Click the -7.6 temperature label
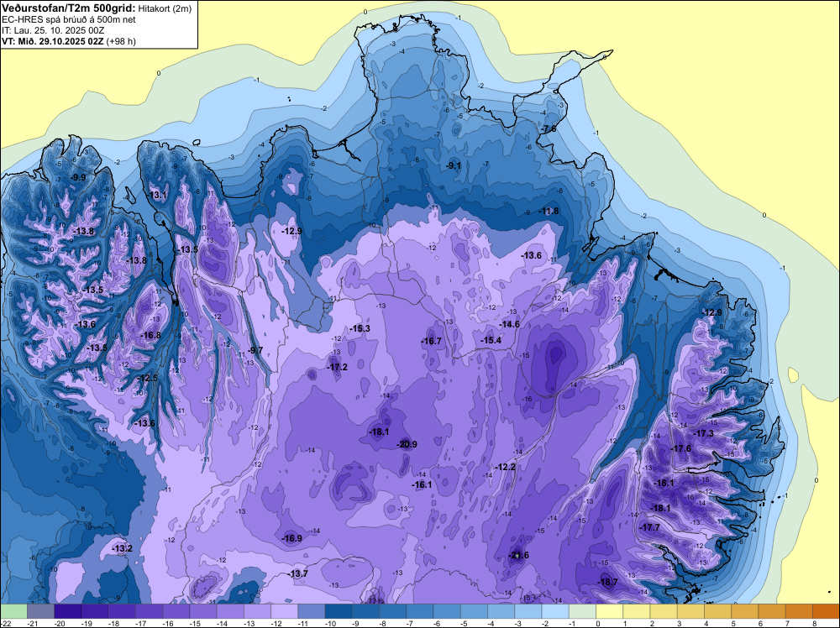840x628 pixels. point(549,129)
